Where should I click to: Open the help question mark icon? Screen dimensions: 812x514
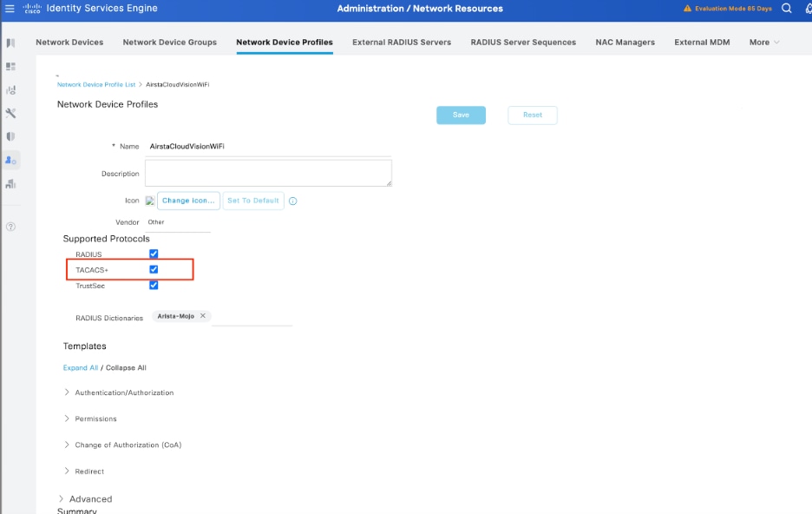tap(10, 227)
